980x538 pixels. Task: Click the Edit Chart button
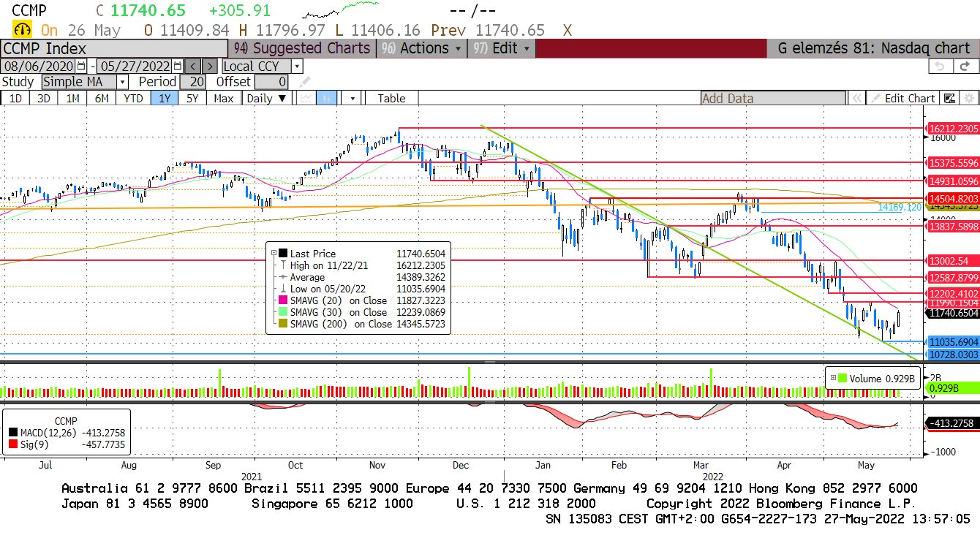[x=902, y=98]
